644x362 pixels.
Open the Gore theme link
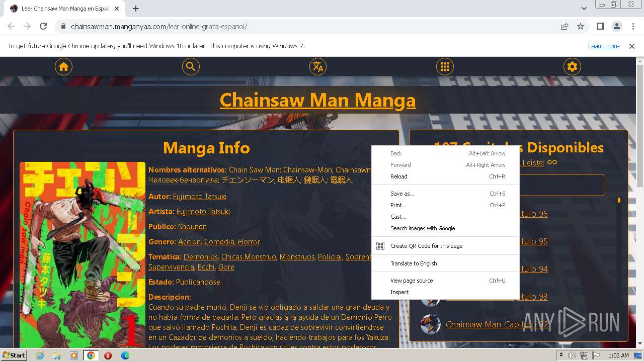(226, 267)
